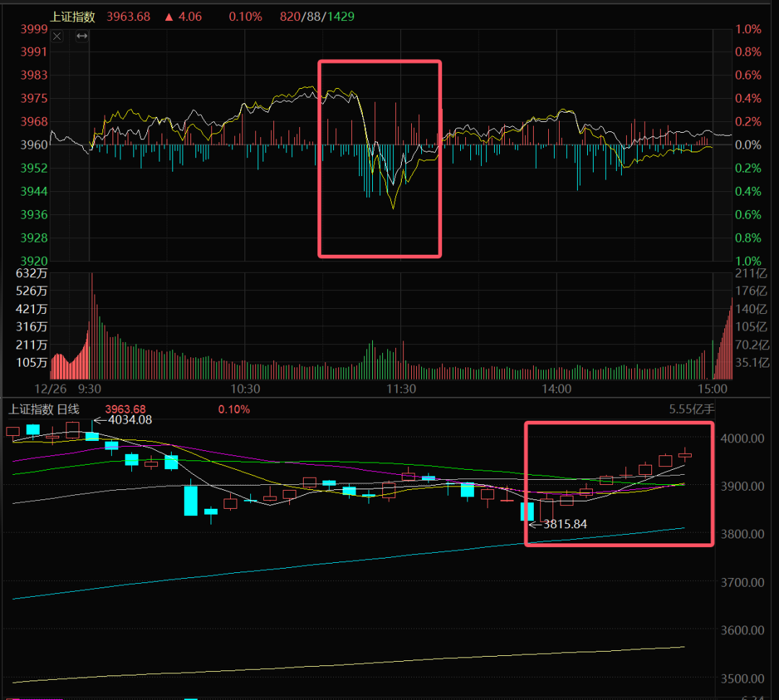Click the 632万 volume axis label
The height and width of the screenshot is (700, 779).
(x=32, y=274)
